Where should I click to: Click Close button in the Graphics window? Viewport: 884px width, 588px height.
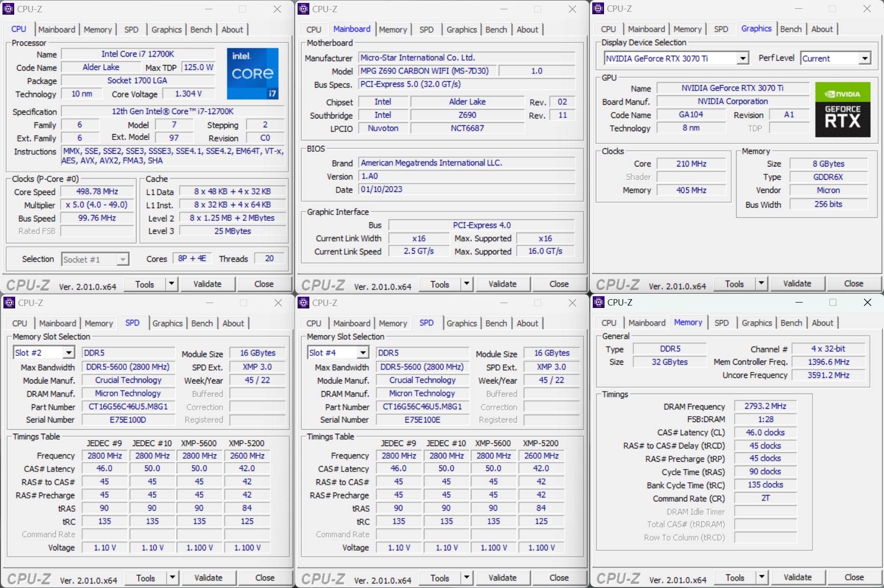coord(854,283)
